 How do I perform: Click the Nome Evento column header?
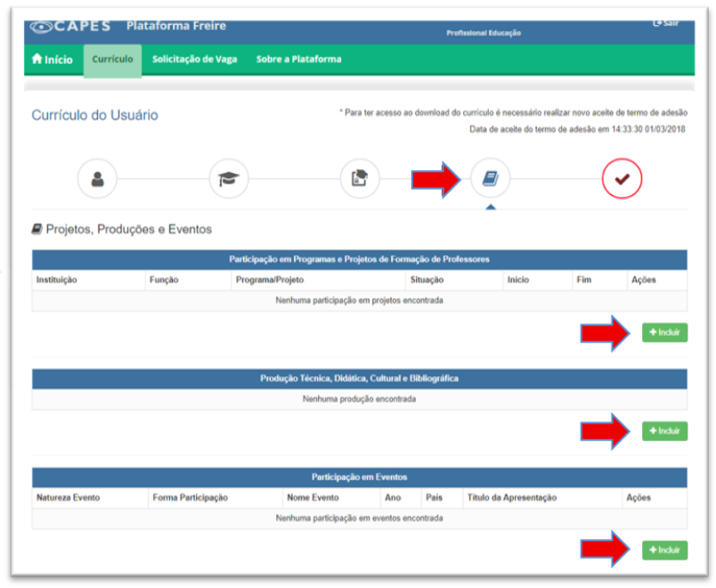312,498
